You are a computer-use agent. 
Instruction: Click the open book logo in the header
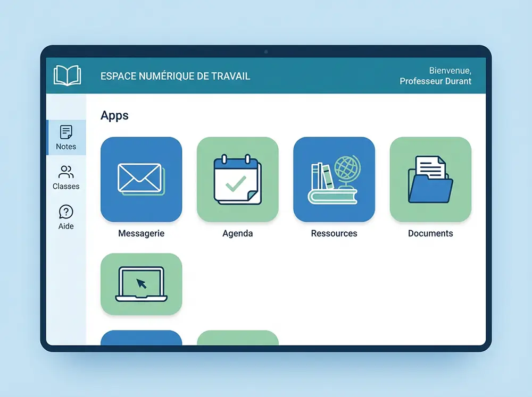click(x=67, y=75)
